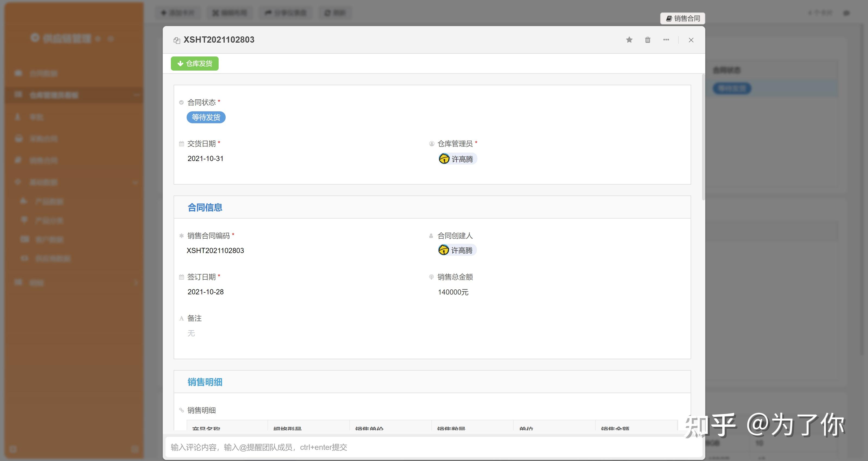Click the check icon beside 合同状态

(x=181, y=102)
